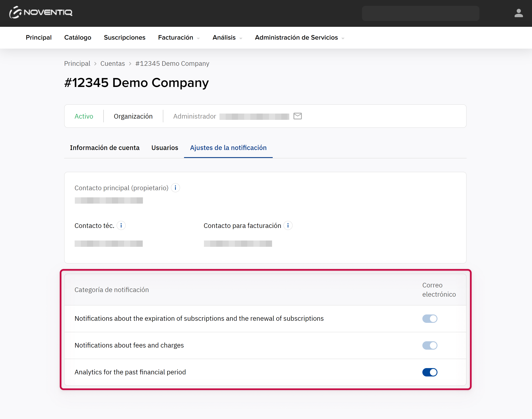The width and height of the screenshot is (532, 419).
Task: Expand the Análisis dropdown menu
Action: [x=227, y=38]
